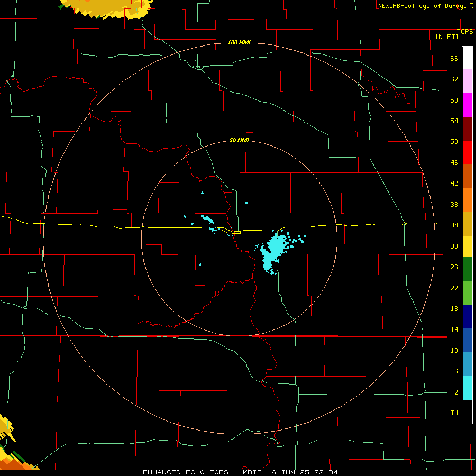Image resolution: width=476 pixels, height=476 pixels.
Task: Select the light green legend swatch
Action: pos(467,293)
